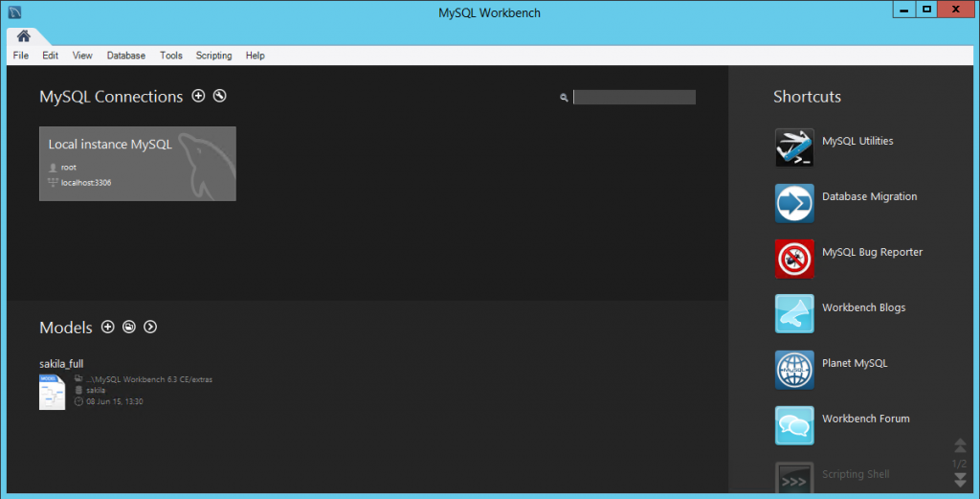This screenshot has width=980, height=499.
Task: Open Workbench Forum speech bubbles icon
Action: [794, 425]
